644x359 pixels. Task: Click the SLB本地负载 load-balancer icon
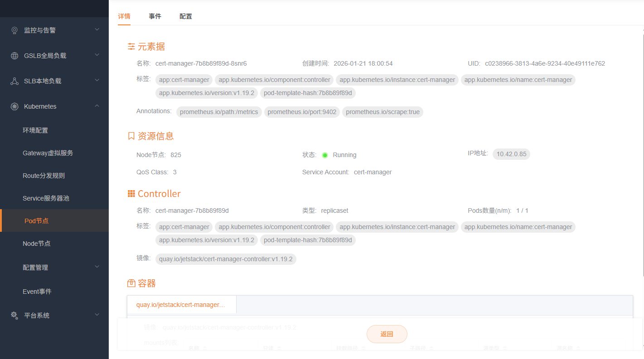coord(14,81)
